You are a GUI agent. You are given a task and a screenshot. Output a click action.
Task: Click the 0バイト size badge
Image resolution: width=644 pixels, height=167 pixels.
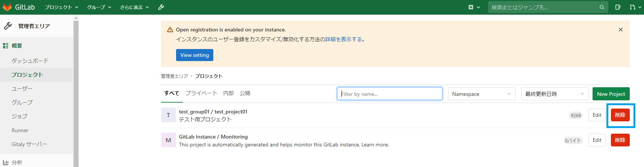(573, 140)
